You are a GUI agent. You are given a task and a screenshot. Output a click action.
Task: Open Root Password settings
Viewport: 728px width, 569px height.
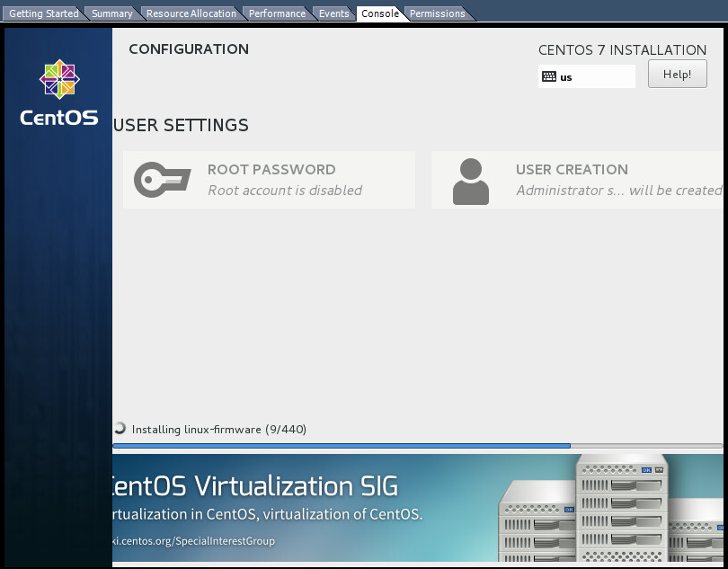[x=270, y=179]
